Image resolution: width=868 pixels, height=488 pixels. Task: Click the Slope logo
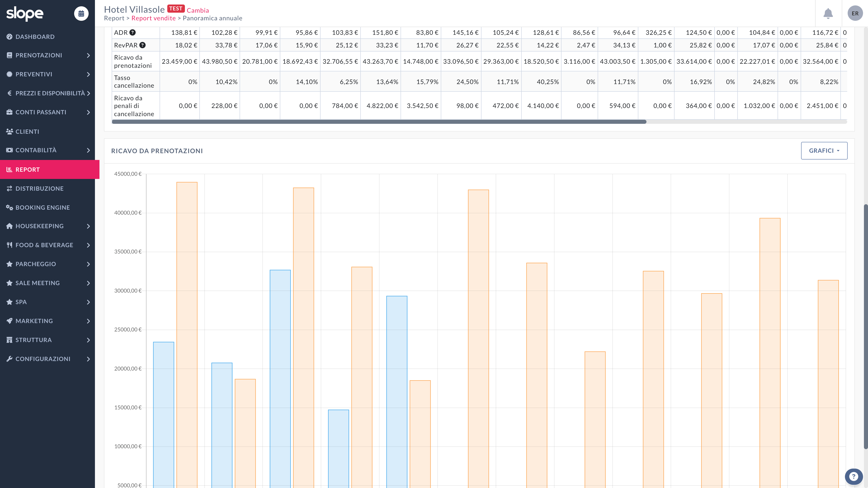25,14
